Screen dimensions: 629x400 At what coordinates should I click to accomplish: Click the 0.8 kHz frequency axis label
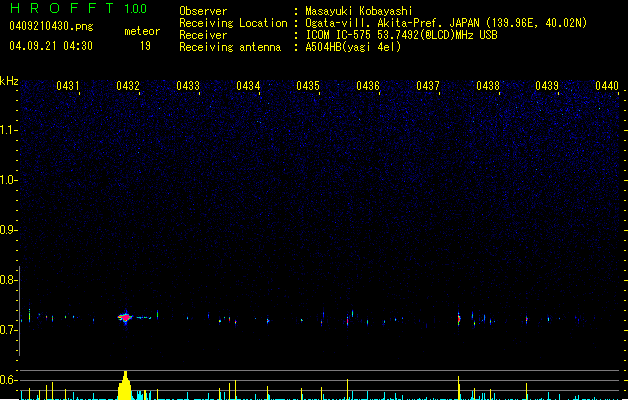pyautogui.click(x=8, y=280)
